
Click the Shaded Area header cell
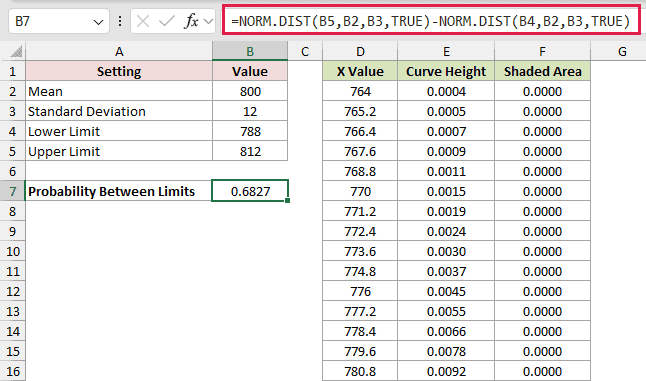542,71
